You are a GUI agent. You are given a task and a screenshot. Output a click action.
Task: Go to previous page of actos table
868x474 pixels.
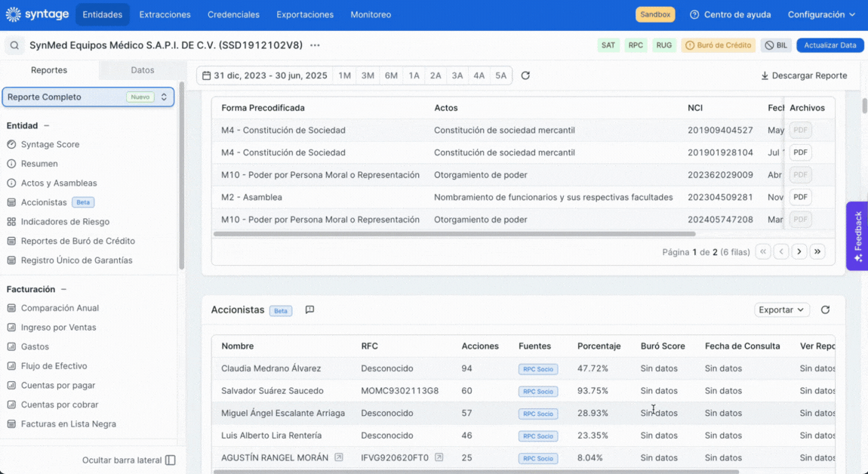[781, 251]
